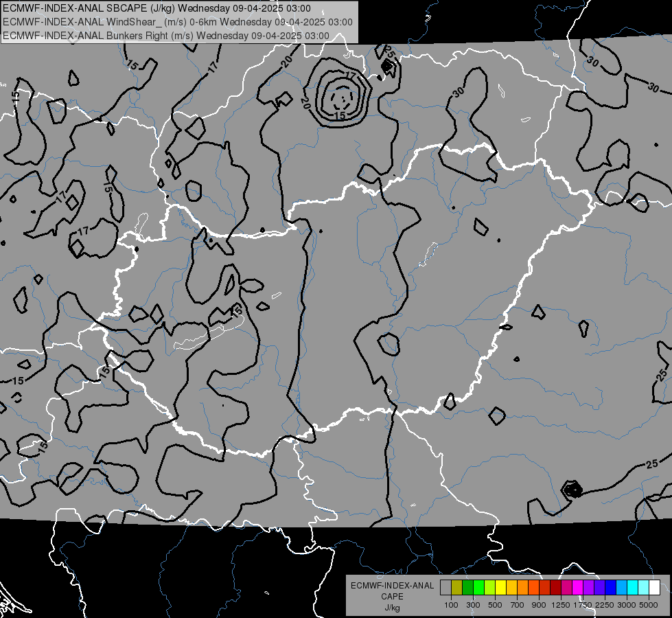Click the WindShear_ 0-6km title line
This screenshot has width=672, height=618.
pyautogui.click(x=177, y=22)
